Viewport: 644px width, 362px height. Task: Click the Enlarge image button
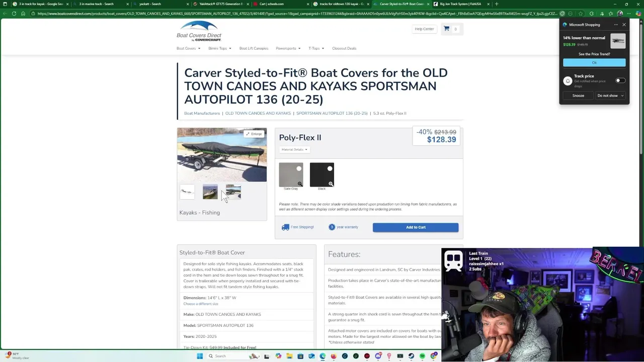pyautogui.click(x=254, y=134)
